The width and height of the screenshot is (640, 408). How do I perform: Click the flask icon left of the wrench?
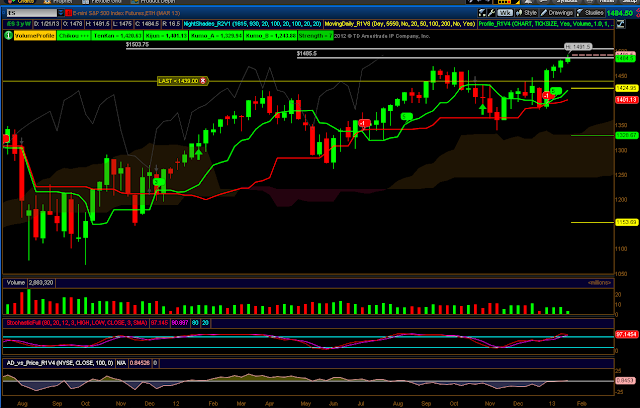tap(482, 13)
